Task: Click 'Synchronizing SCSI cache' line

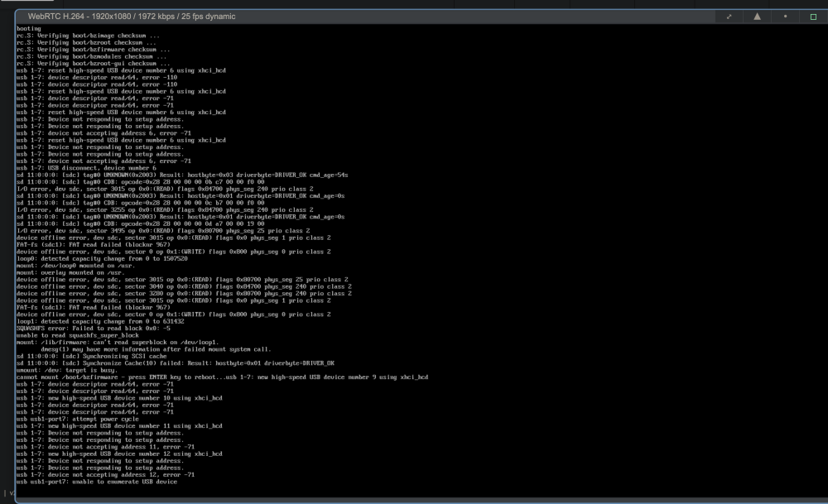Action: (x=91, y=356)
